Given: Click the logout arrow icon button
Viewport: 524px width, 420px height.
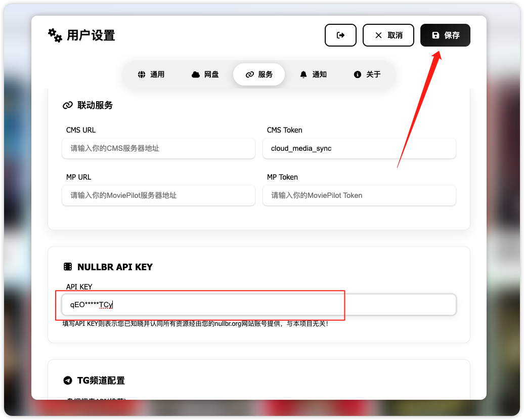Looking at the screenshot, I should tap(340, 35).
